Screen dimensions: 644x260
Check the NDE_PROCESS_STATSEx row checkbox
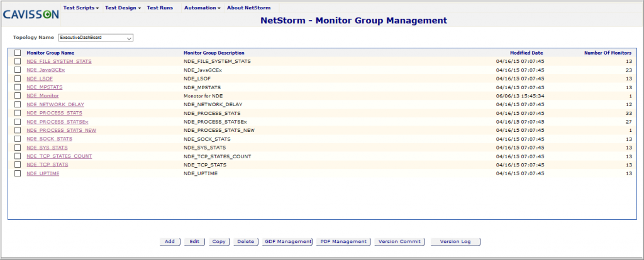tap(18, 122)
